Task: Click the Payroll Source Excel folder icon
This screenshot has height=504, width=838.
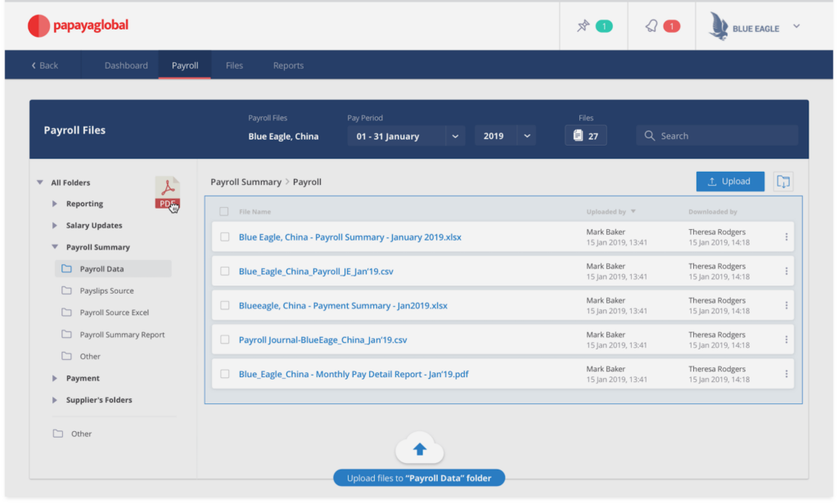Action: point(66,312)
